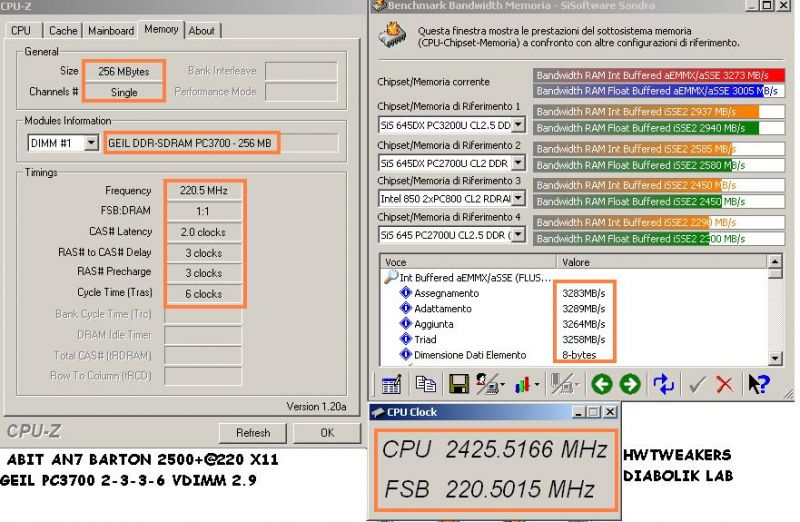The height and width of the screenshot is (522, 800).
Task: Open the SiS 645 PC2700U CL2.5 reference 4 dropdown
Action: 518,234
